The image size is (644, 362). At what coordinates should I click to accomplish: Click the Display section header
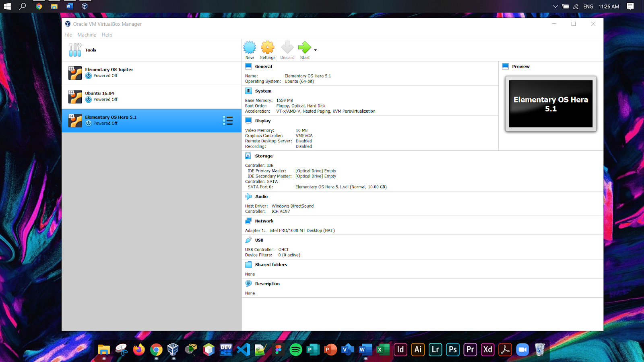263,121
